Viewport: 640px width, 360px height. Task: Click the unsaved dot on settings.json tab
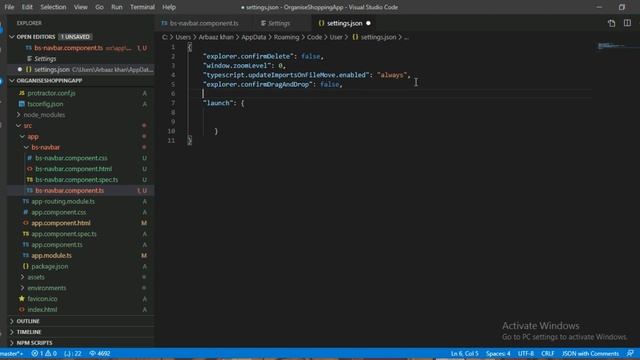point(369,23)
